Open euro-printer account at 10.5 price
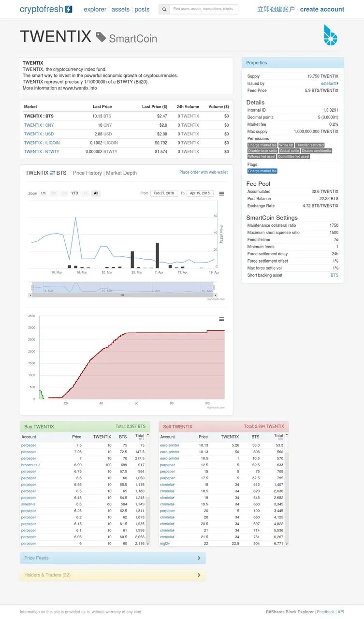 [x=170, y=458]
